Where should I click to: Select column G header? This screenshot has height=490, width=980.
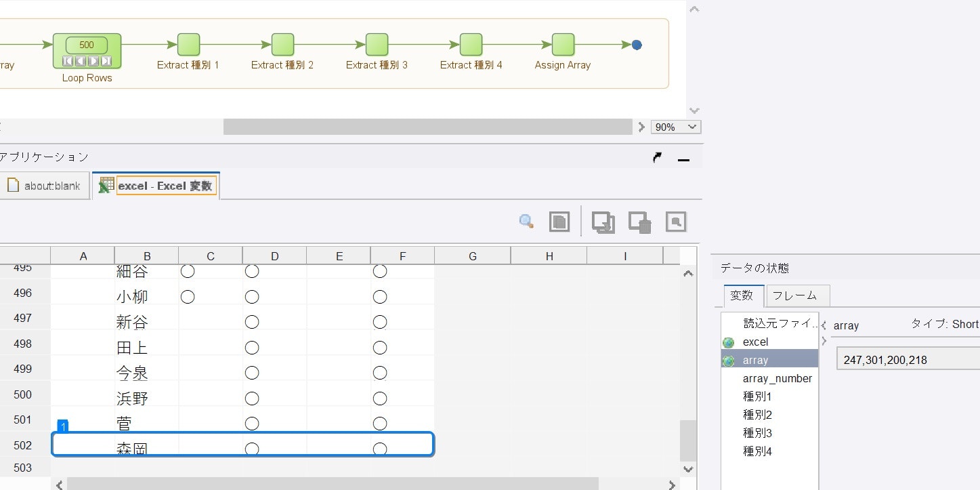coord(473,256)
